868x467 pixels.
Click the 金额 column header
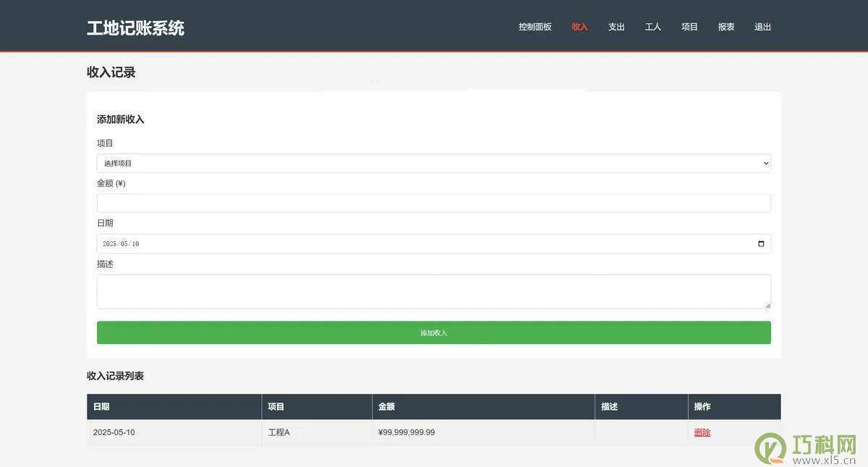point(483,407)
